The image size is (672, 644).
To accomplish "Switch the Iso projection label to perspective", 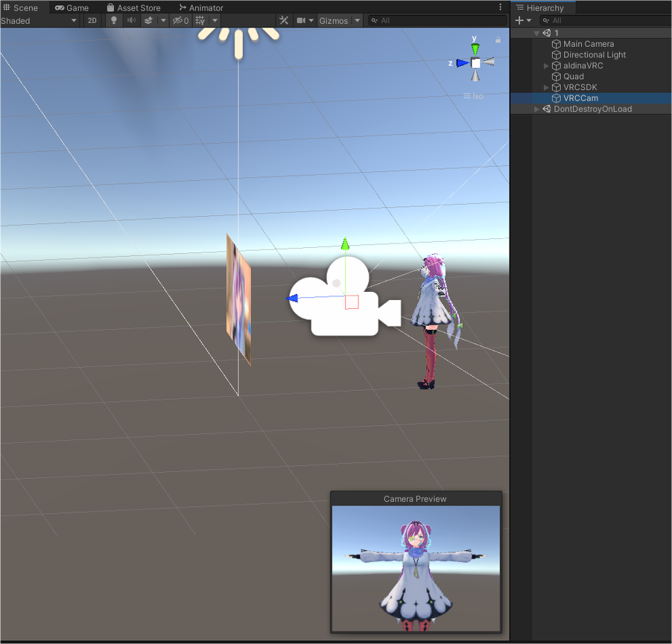I will coord(474,96).
